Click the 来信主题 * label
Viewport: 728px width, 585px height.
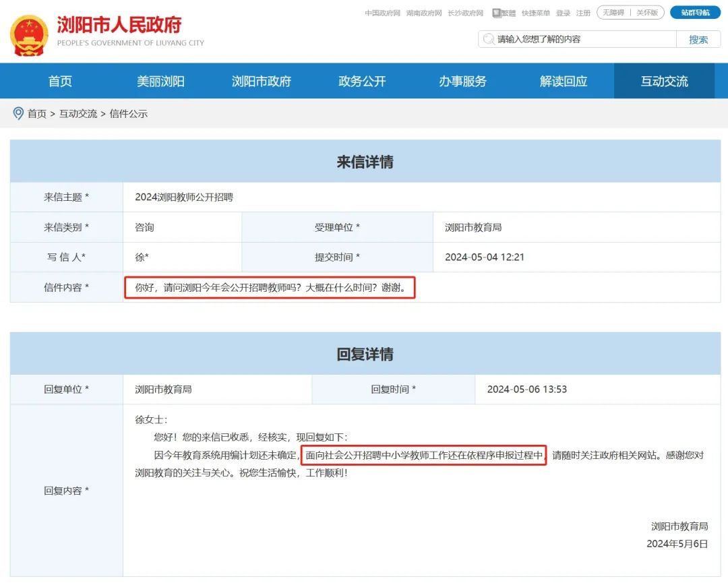[x=66, y=197]
